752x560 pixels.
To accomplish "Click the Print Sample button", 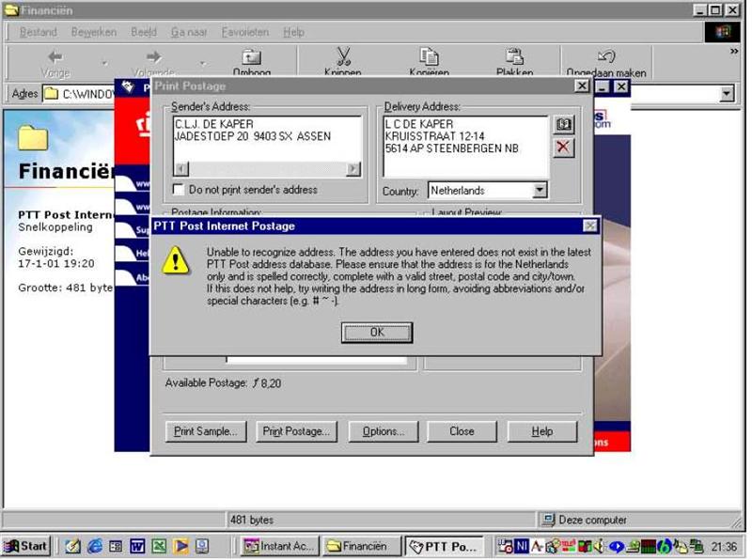I will pyautogui.click(x=206, y=431).
